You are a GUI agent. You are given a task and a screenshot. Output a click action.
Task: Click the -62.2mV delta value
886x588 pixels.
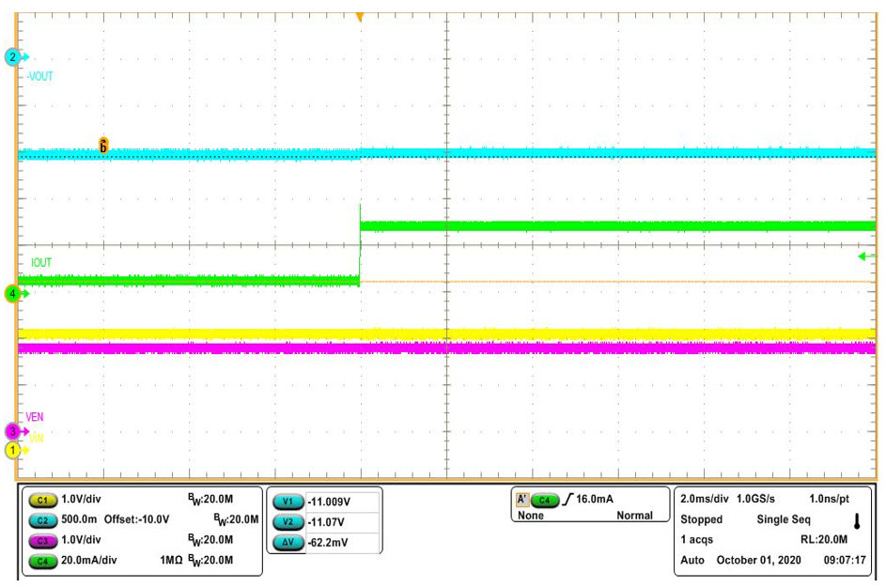328,542
